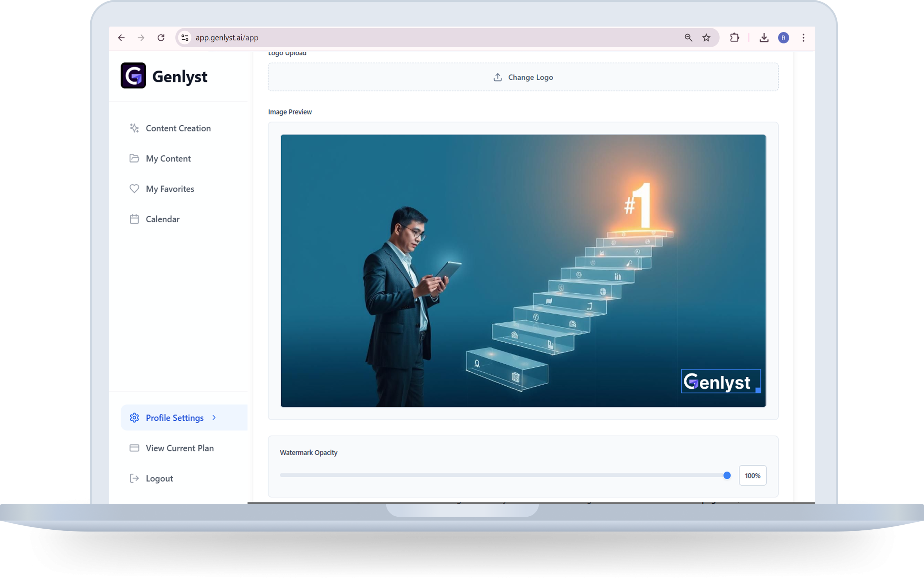Open the browser extensions puzzle icon
This screenshot has width=924, height=582.
[x=735, y=38]
